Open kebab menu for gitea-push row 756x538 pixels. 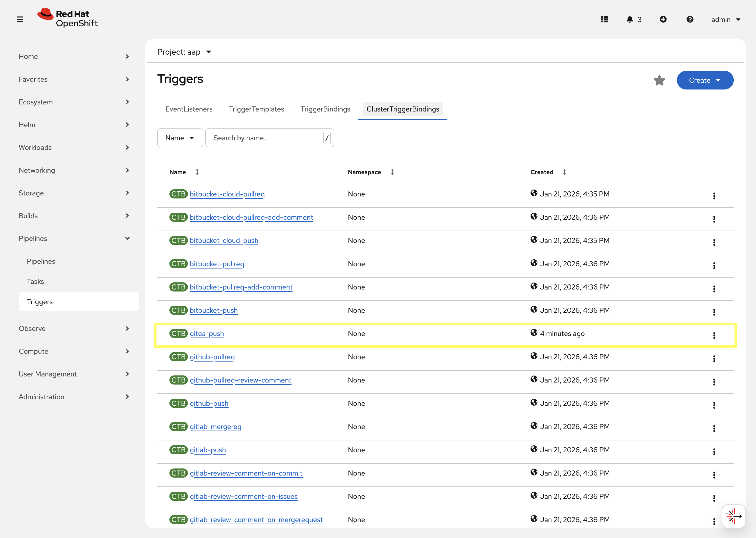click(x=714, y=335)
